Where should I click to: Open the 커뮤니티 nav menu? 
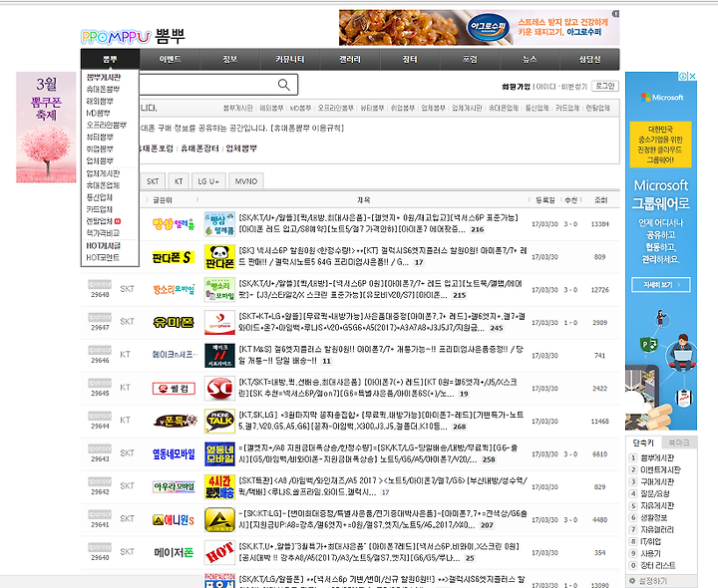[x=290, y=59]
